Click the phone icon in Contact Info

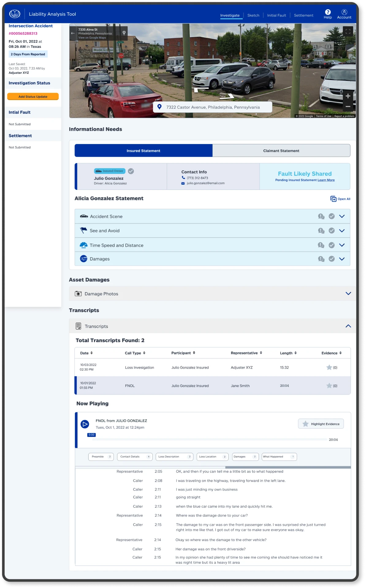pyautogui.click(x=183, y=178)
